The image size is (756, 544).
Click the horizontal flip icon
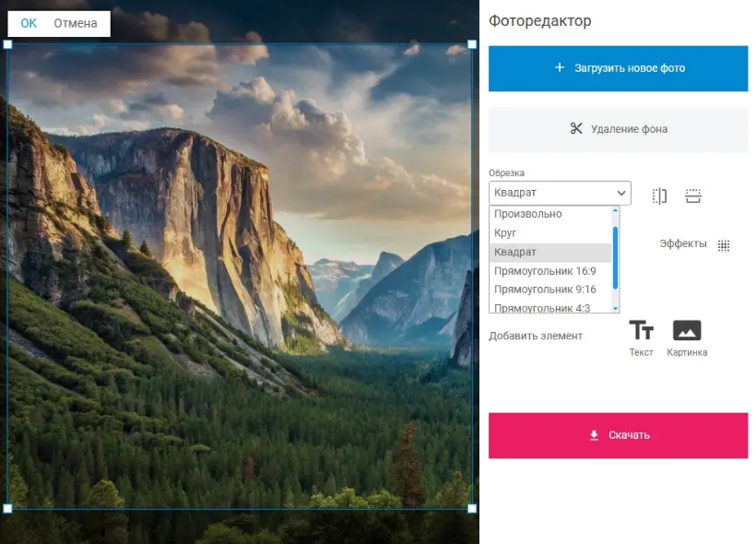pos(659,195)
